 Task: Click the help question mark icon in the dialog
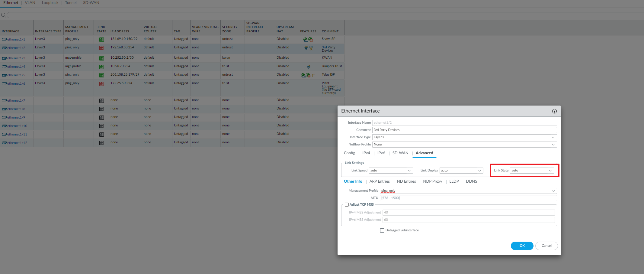click(554, 111)
